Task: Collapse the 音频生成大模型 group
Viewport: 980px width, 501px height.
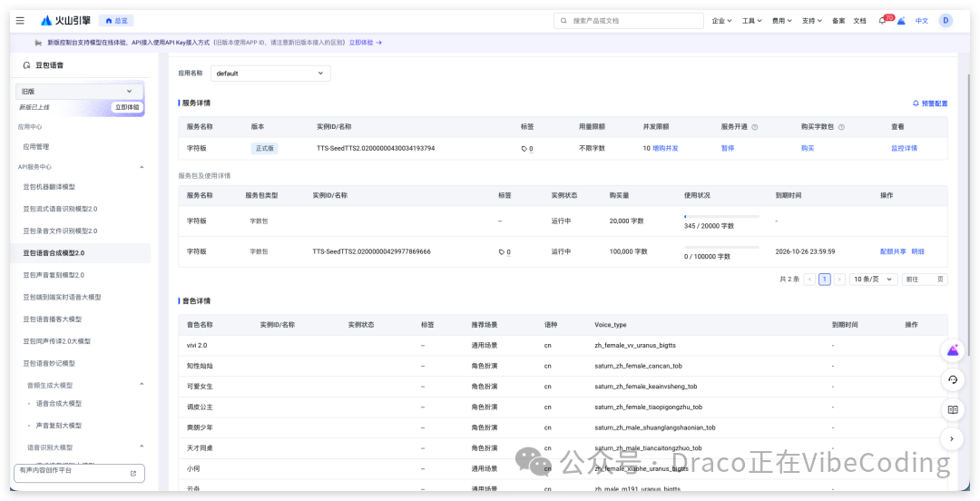Action: coord(142,384)
